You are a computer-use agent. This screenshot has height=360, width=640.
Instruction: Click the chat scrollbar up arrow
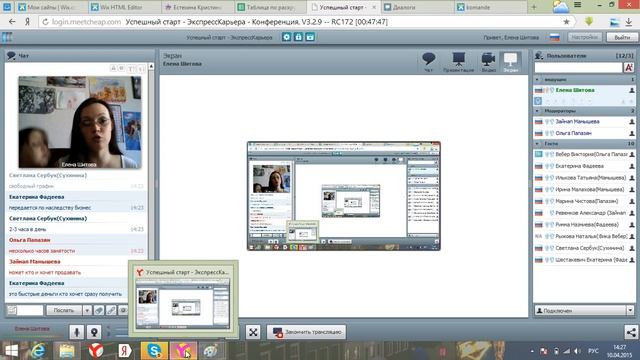(151, 66)
